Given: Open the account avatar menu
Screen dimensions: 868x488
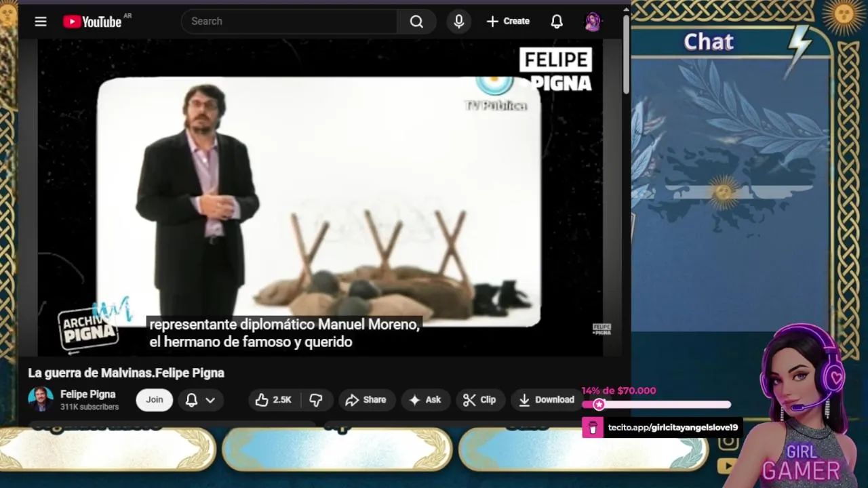Looking at the screenshot, I should (593, 22).
